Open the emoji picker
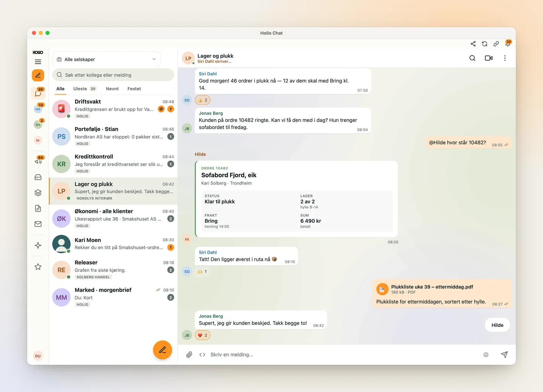The width and height of the screenshot is (543, 392). tap(486, 355)
